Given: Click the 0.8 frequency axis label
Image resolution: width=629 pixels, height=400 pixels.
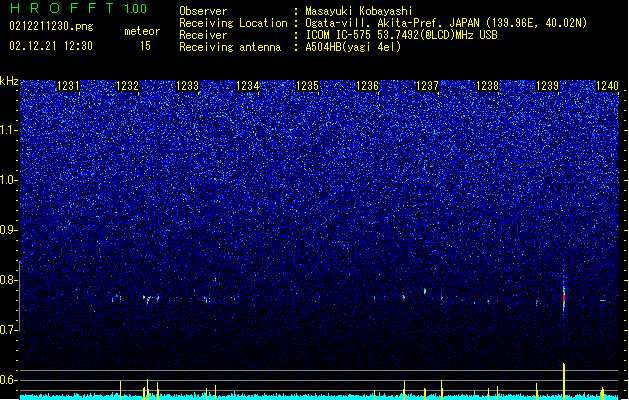Looking at the screenshot, I should pos(8,280).
